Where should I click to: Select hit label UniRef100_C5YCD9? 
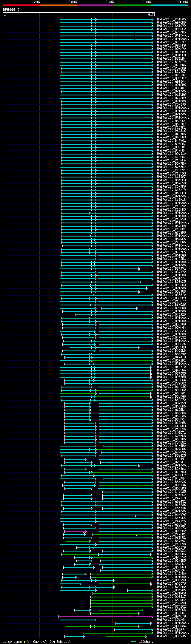pos(171,68)
